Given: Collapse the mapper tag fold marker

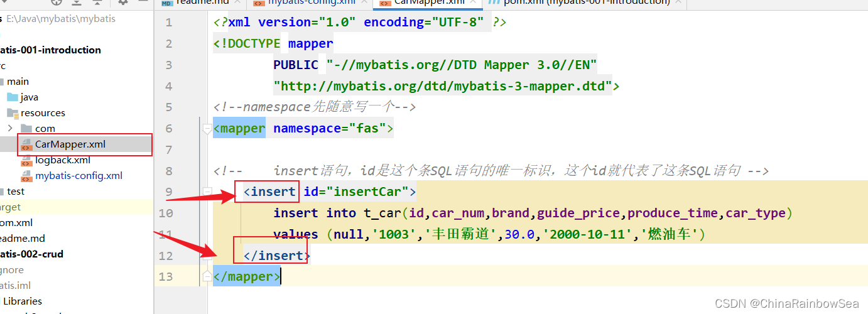Looking at the screenshot, I should point(207,129).
